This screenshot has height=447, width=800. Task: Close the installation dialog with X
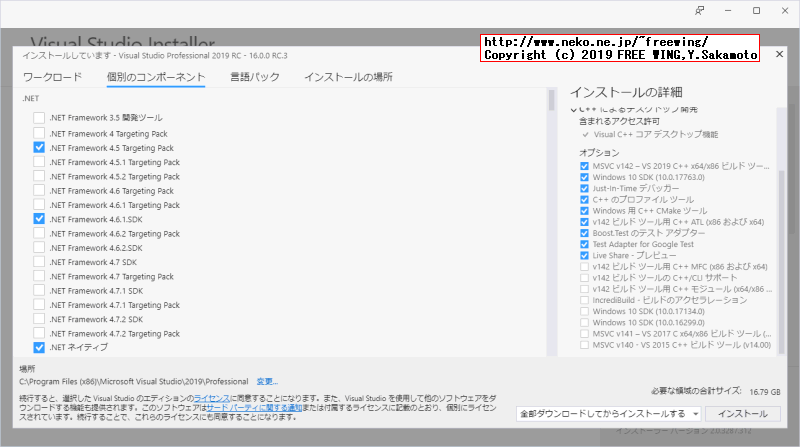pos(779,54)
